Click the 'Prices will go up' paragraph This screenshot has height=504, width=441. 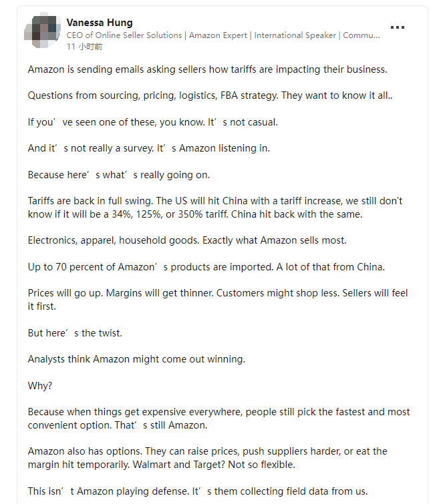point(218,300)
